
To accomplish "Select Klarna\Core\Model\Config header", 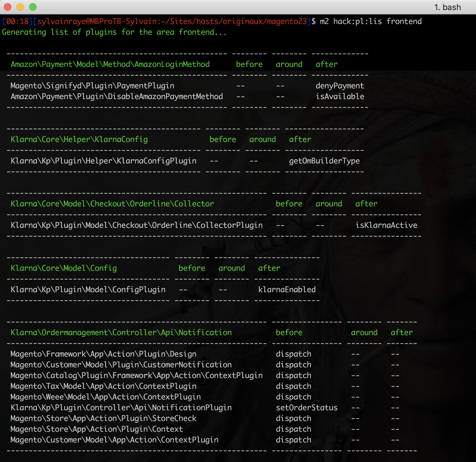I will point(64,268).
